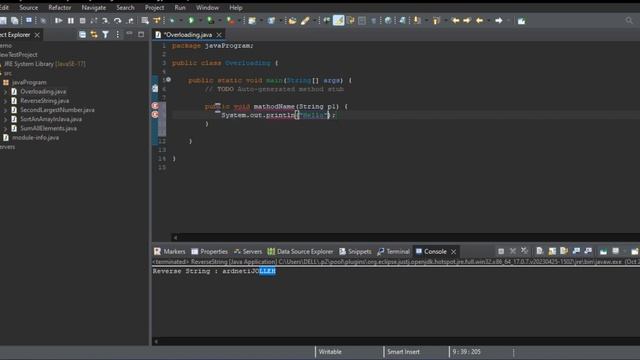Close the Overloading.java editor tab
This screenshot has width=640, height=360.
(219, 35)
